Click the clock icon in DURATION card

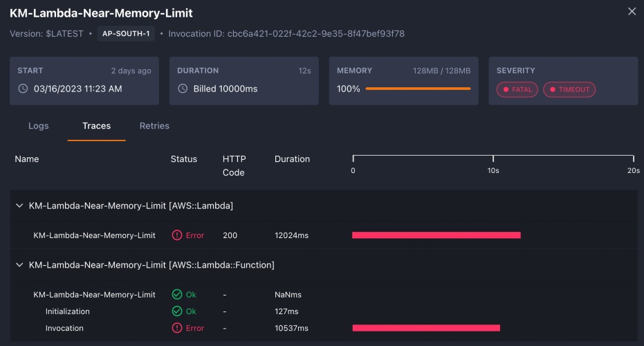point(183,89)
